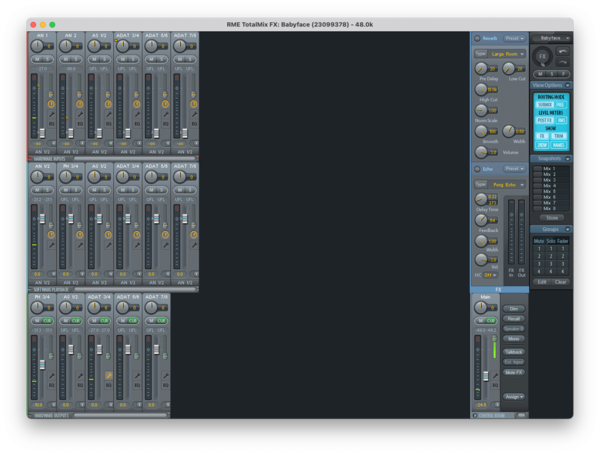The height and width of the screenshot is (454, 600).
Task: Click the Groups Clear button
Action: coord(561,282)
